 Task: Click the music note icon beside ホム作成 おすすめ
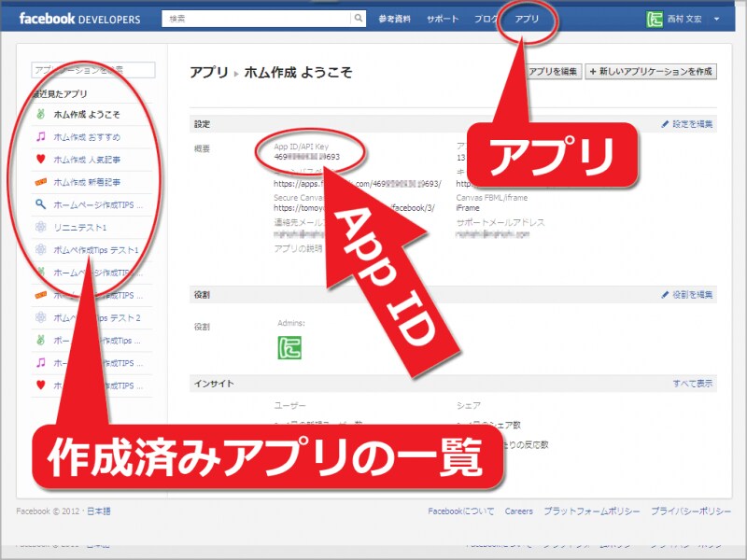[x=37, y=134]
